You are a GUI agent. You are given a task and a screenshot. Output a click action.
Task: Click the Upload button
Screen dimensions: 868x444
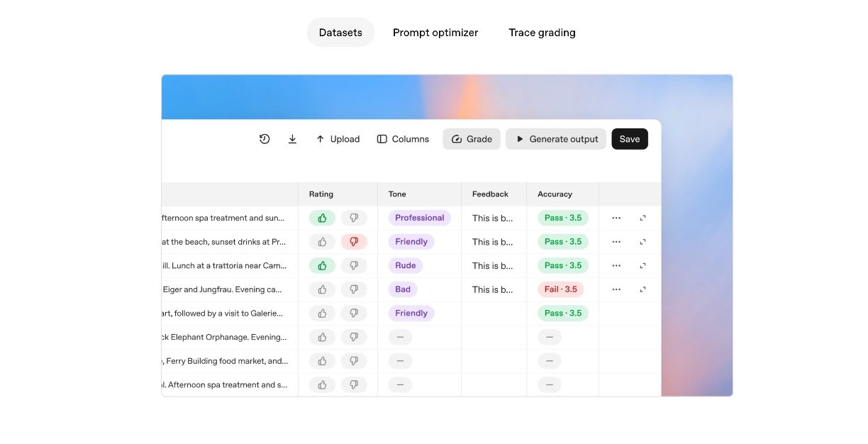[338, 139]
